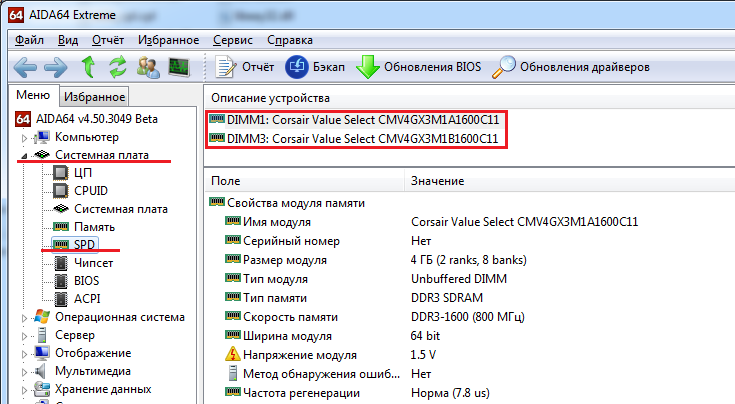This screenshot has height=404, width=735.
Task: Switch to the Меню tab
Action: click(x=33, y=95)
